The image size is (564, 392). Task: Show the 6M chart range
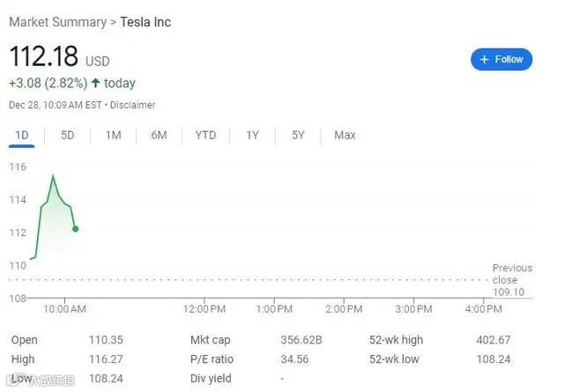coord(159,135)
